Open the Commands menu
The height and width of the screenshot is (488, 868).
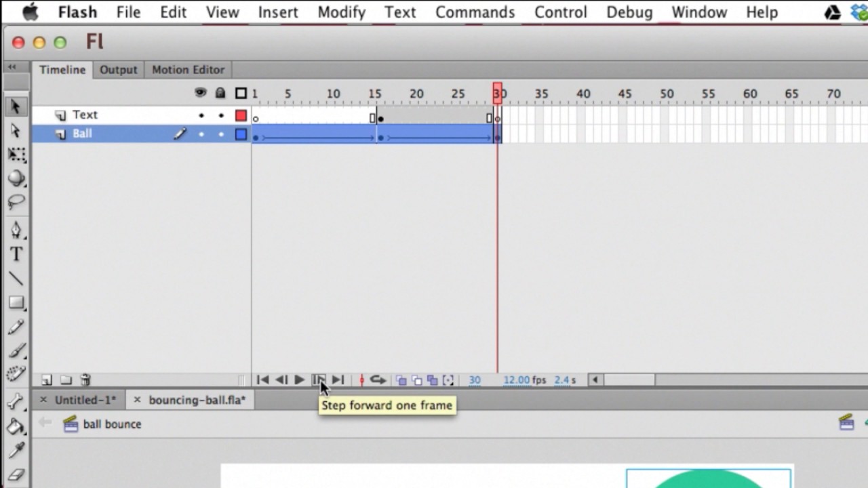pyautogui.click(x=475, y=12)
